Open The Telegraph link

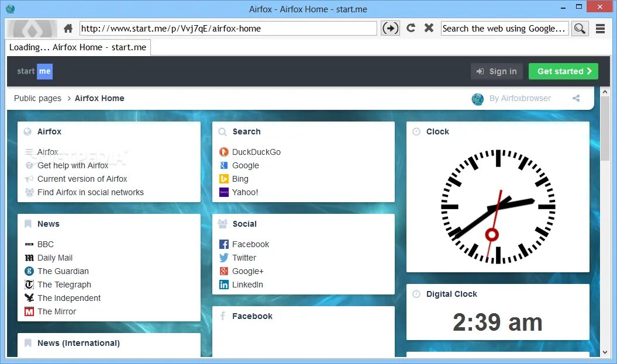click(64, 285)
